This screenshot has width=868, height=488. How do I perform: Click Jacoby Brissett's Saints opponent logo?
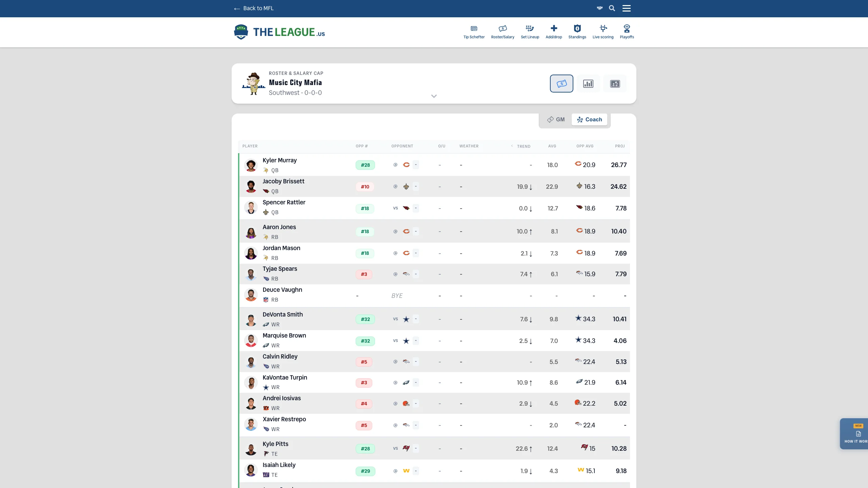(x=406, y=186)
